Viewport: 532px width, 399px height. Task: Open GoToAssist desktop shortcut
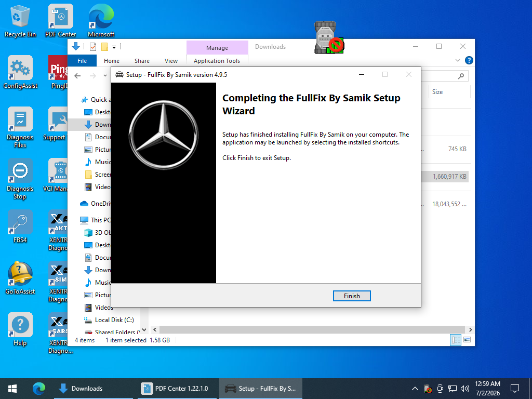[20, 278]
